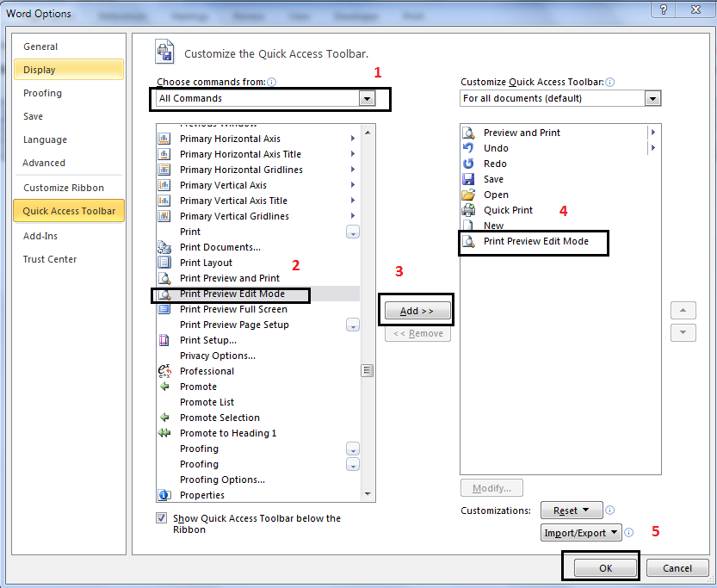
Task: Select the Display category
Action: (x=69, y=70)
